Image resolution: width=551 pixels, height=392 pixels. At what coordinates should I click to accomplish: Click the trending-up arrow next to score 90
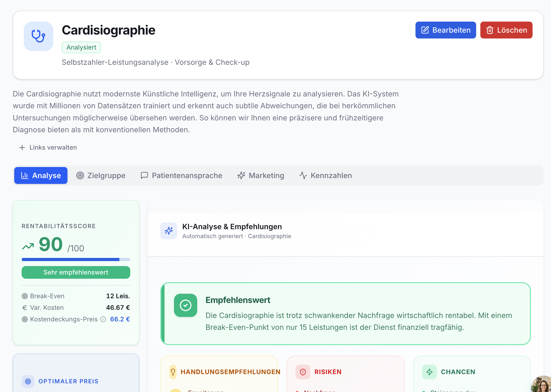tap(28, 246)
